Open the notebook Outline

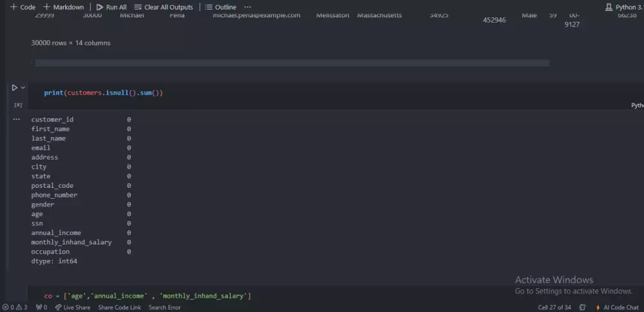pyautogui.click(x=220, y=7)
